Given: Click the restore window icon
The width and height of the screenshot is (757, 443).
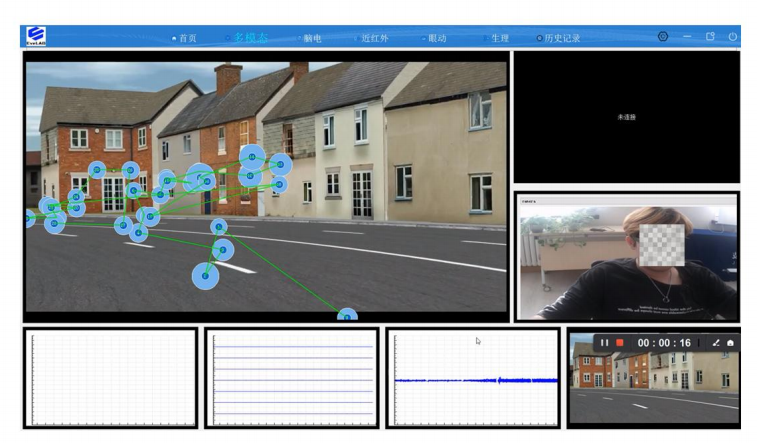Looking at the screenshot, I should click(x=710, y=37).
